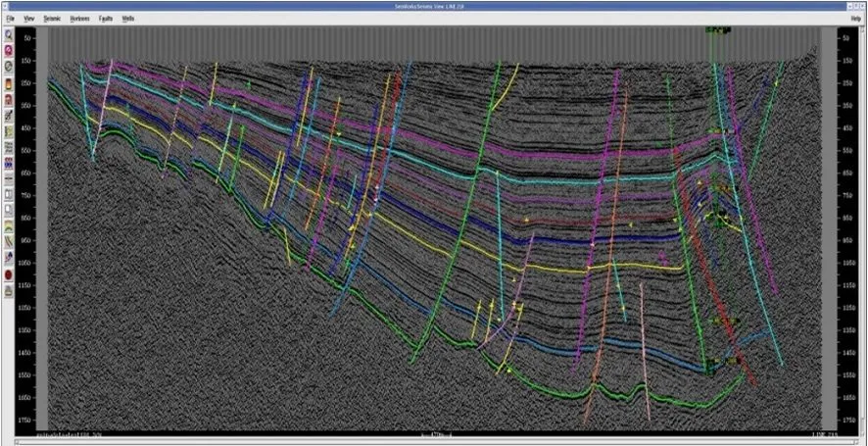The height and width of the screenshot is (446, 868).
Task: Open the View menu
Action: tap(29, 19)
